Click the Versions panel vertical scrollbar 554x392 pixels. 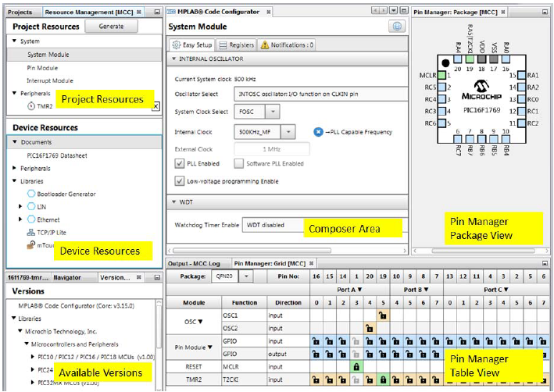point(159,326)
